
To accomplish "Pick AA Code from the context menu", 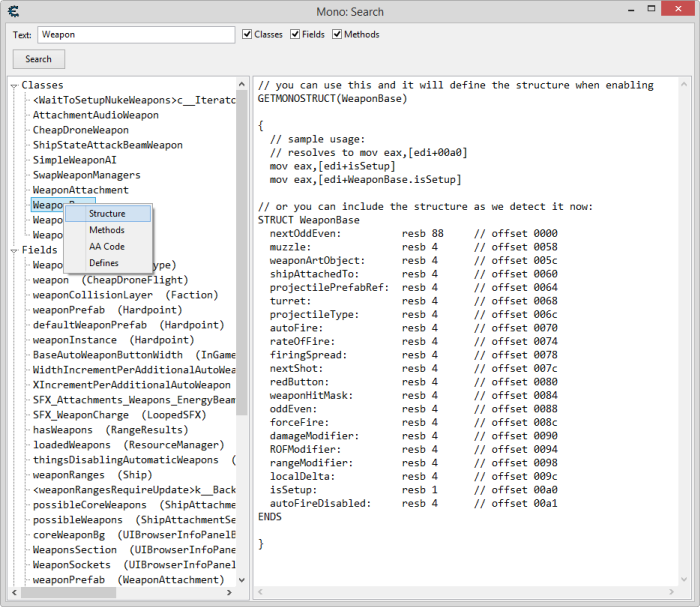I will pos(107,246).
